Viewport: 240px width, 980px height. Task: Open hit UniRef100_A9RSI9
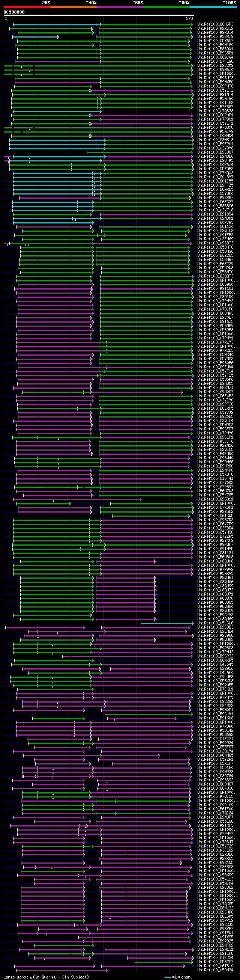(215, 29)
